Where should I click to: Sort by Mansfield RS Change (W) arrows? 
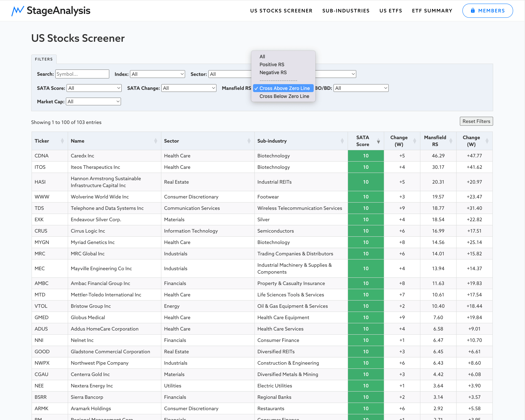(x=487, y=141)
